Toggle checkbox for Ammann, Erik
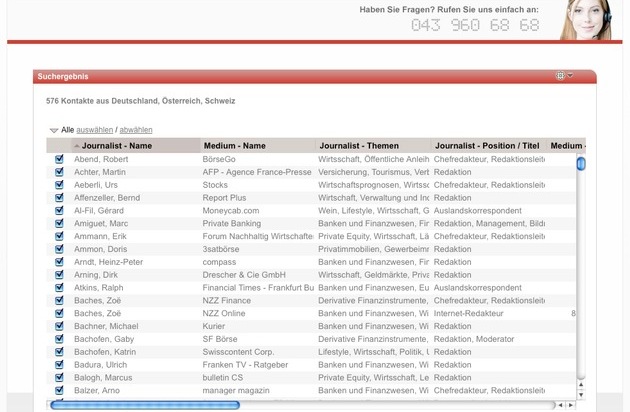The image size is (630, 412). point(59,236)
